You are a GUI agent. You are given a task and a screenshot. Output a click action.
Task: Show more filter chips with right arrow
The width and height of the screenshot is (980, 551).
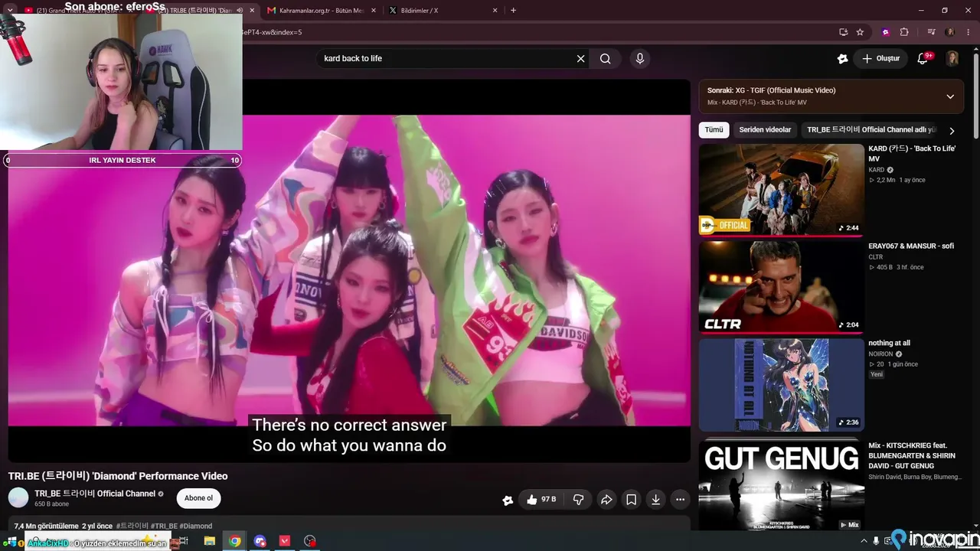click(952, 131)
